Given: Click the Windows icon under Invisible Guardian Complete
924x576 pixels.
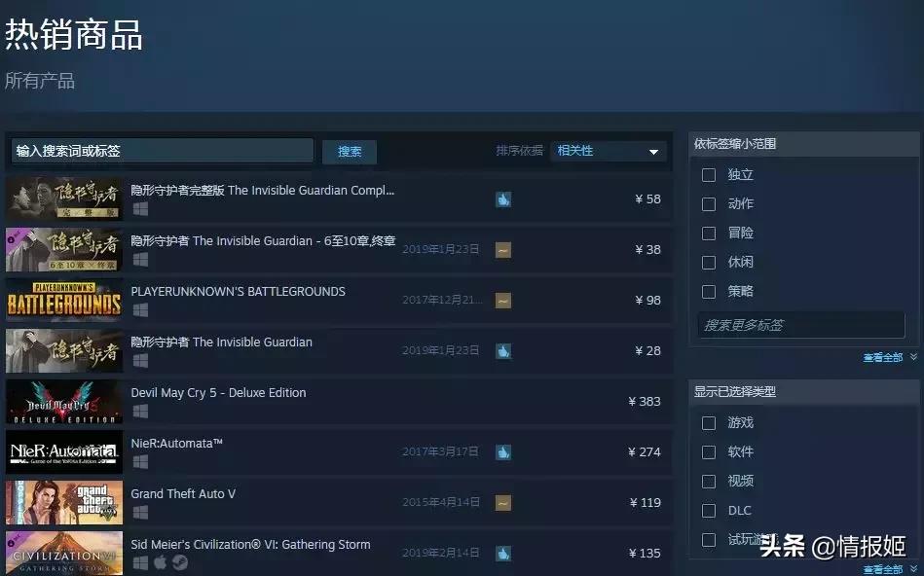Looking at the screenshot, I should (x=139, y=209).
